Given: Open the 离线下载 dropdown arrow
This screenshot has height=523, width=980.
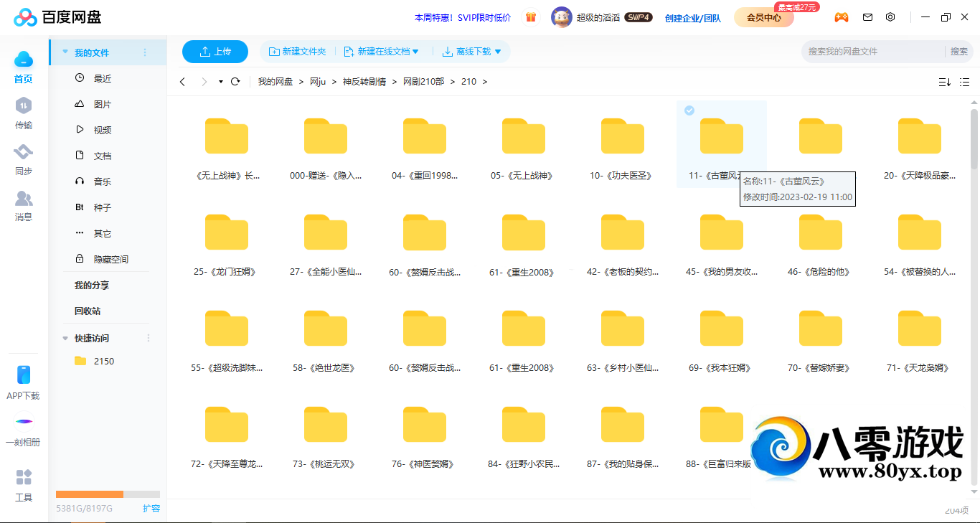Looking at the screenshot, I should [498, 52].
